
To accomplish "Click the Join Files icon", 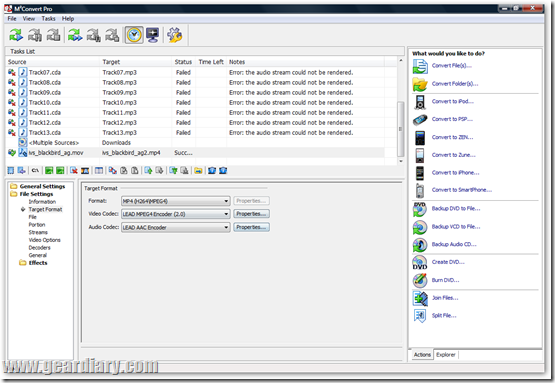I will [420, 298].
